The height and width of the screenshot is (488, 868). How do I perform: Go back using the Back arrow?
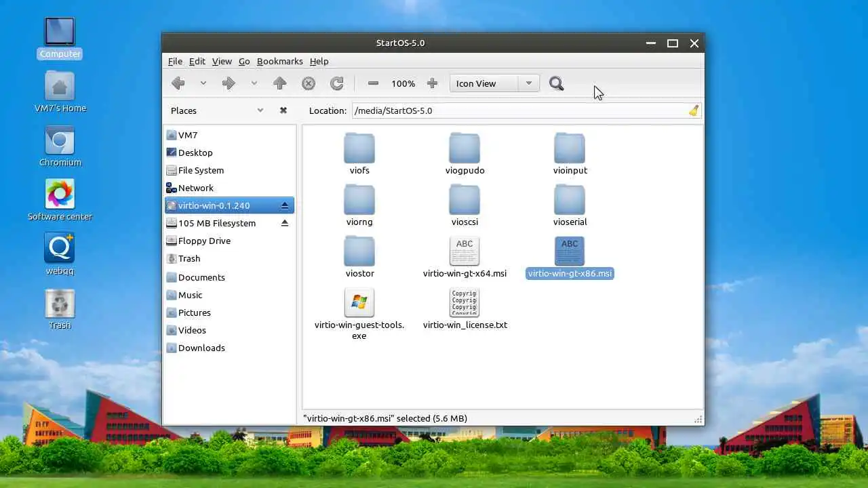coord(178,83)
